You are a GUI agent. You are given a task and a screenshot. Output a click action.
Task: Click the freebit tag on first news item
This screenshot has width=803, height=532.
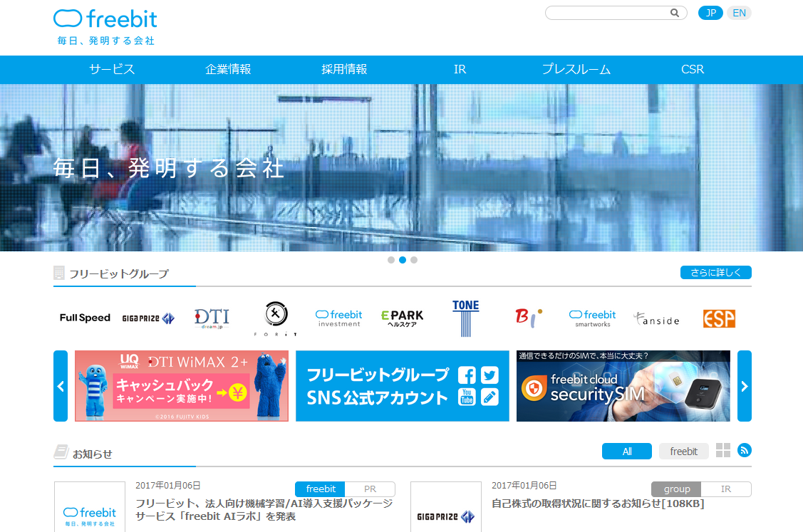tap(321, 489)
